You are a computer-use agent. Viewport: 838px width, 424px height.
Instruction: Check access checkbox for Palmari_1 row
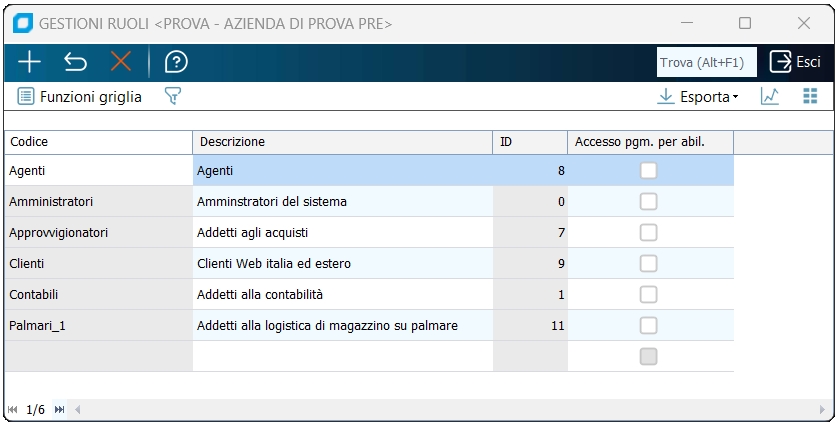[649, 325]
